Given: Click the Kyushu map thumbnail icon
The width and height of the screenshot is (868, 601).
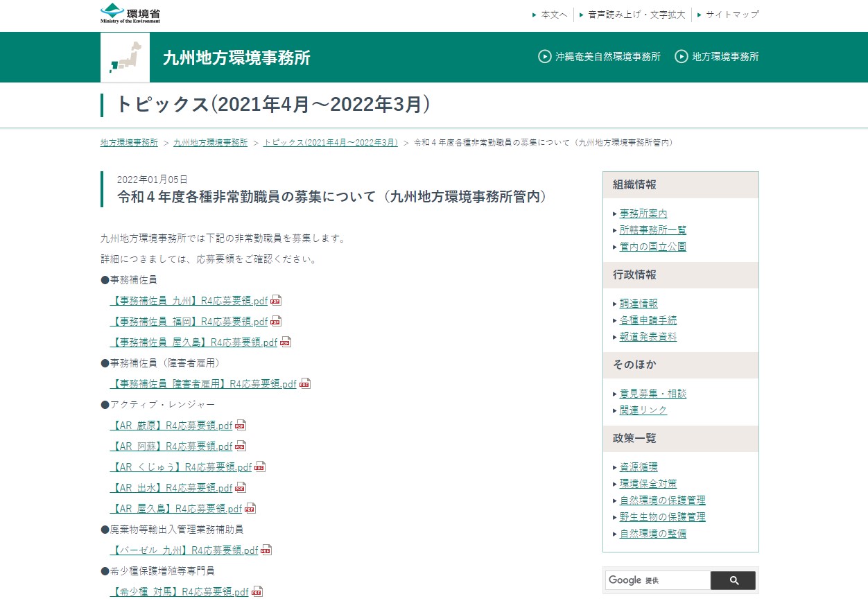Looking at the screenshot, I should point(125,58).
